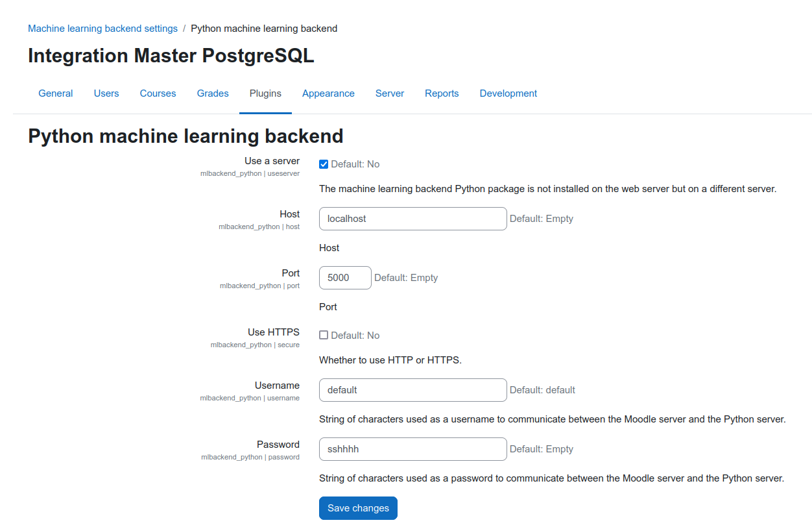Switch to the Server tab

390,93
